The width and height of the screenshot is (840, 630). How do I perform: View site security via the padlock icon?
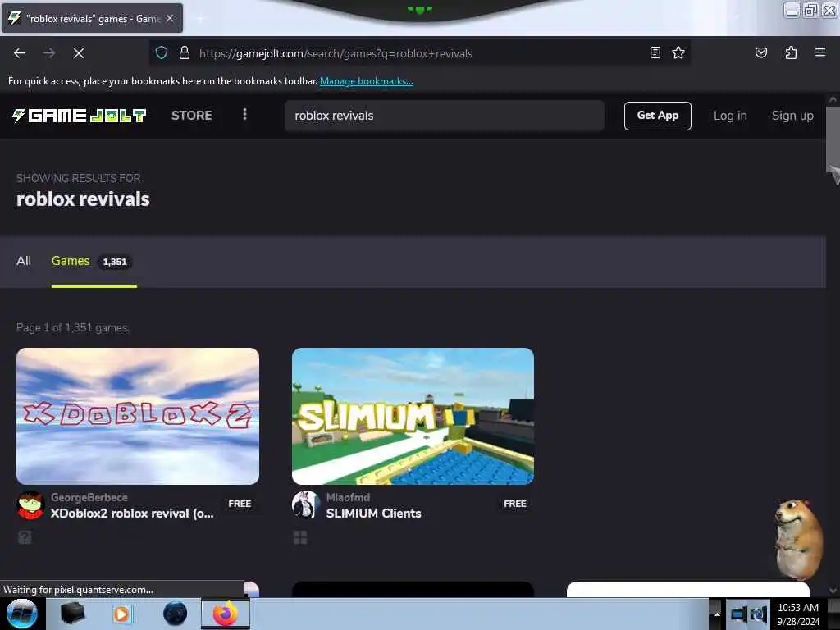click(185, 53)
